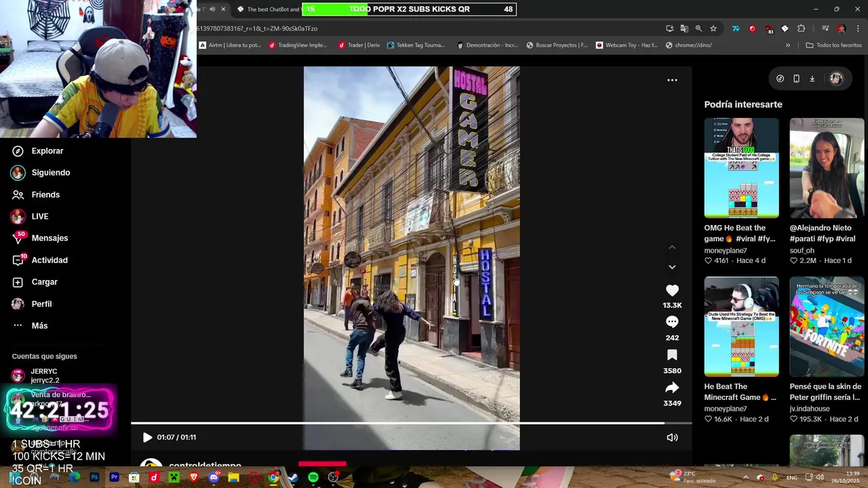Open Mensajes inbox
Image resolution: width=868 pixels, height=488 pixels.
point(39,238)
